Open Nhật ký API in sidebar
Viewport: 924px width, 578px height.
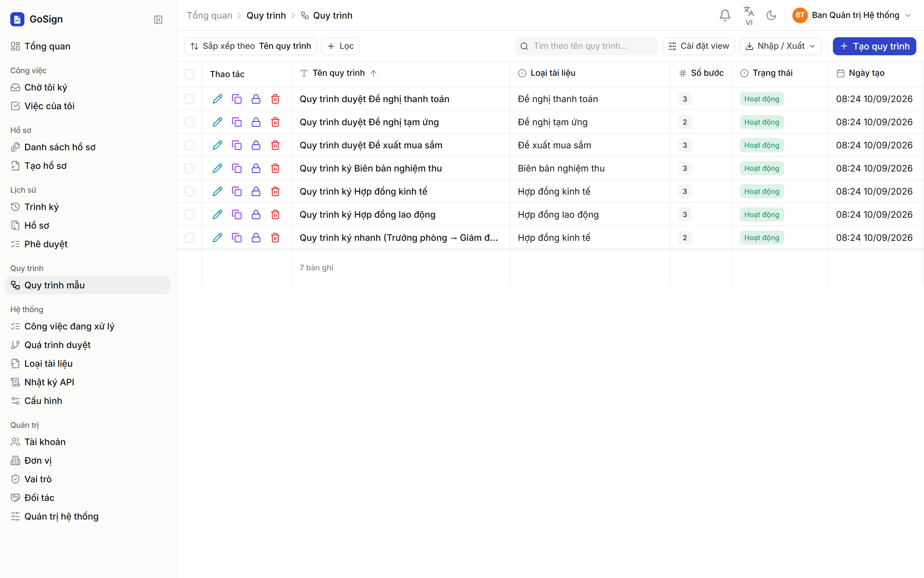[x=88, y=382]
